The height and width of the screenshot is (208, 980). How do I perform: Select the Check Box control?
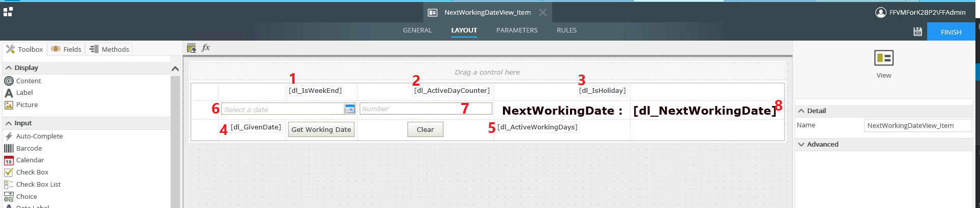click(32, 172)
